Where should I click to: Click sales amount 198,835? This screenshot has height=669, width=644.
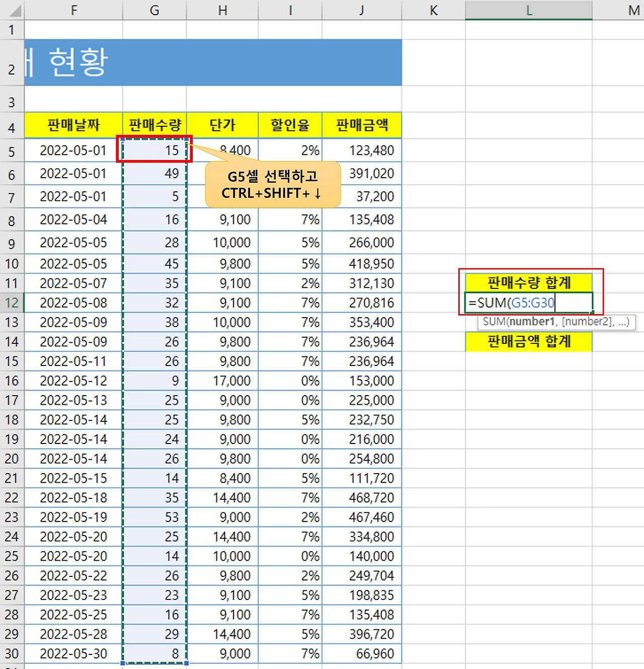(362, 595)
